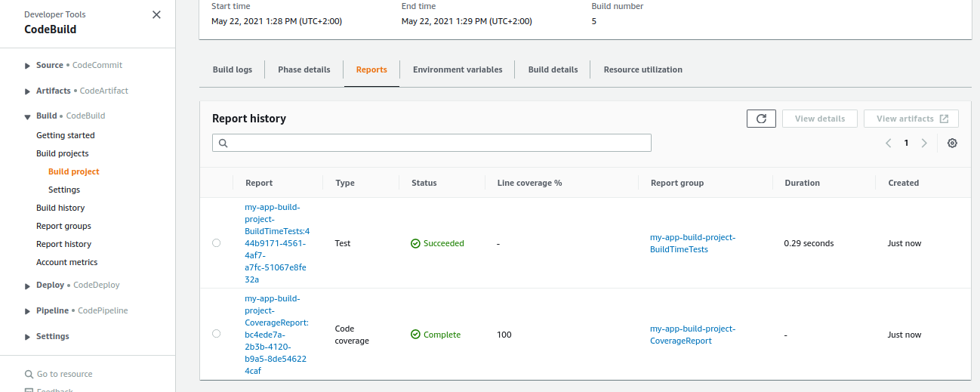Refresh the report history list

point(761,119)
